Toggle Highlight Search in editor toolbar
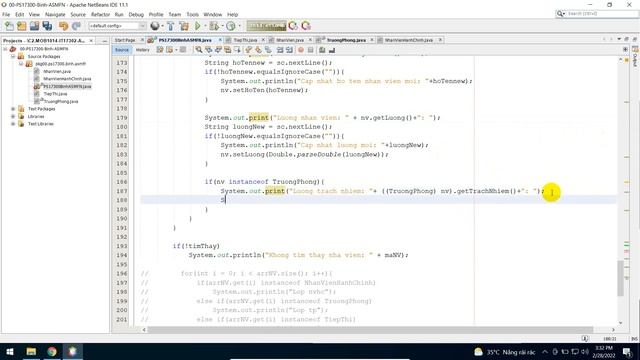Image resolution: width=640 pixels, height=360 pixels. click(x=227, y=50)
